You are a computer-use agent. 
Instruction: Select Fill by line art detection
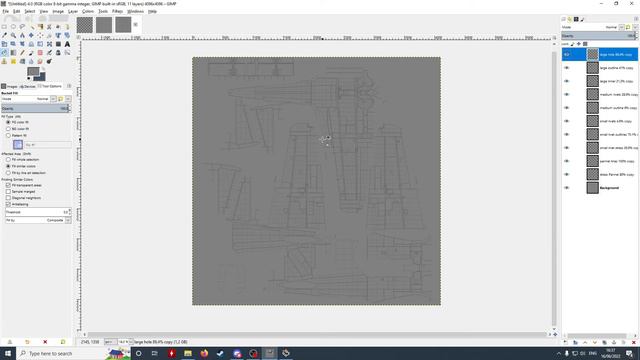(8, 173)
